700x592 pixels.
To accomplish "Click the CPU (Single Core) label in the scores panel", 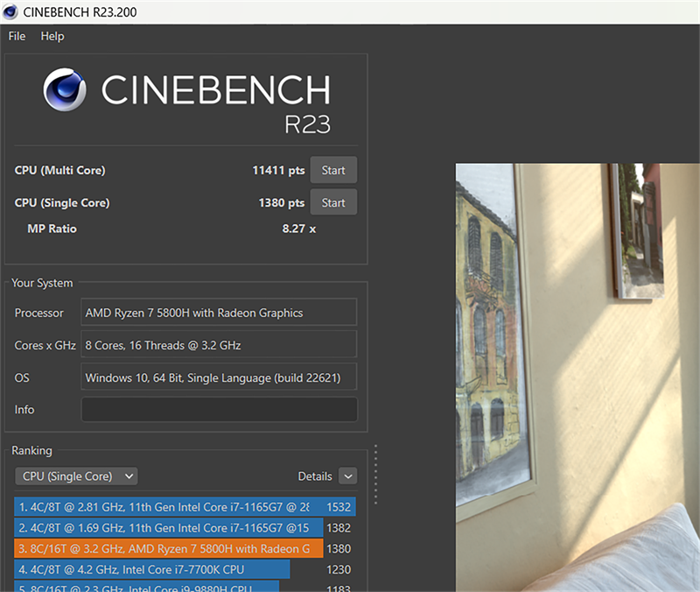I will 61,203.
